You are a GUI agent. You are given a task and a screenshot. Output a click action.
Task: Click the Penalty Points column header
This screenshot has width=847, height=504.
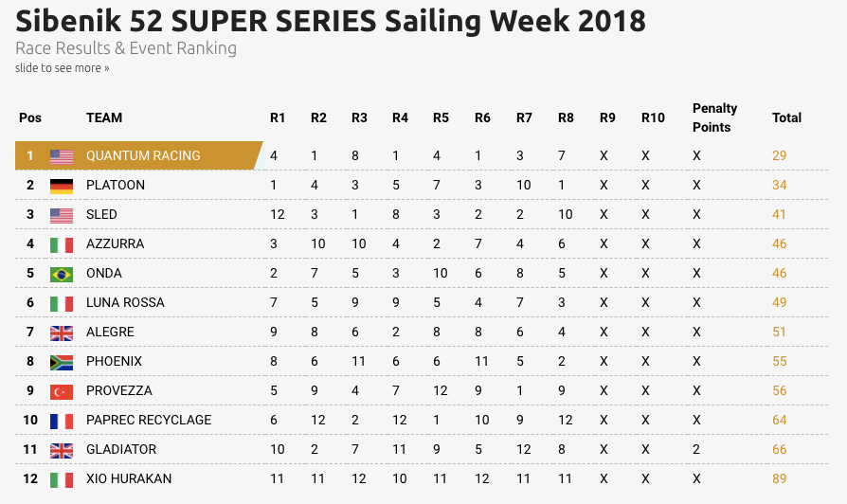pos(714,117)
